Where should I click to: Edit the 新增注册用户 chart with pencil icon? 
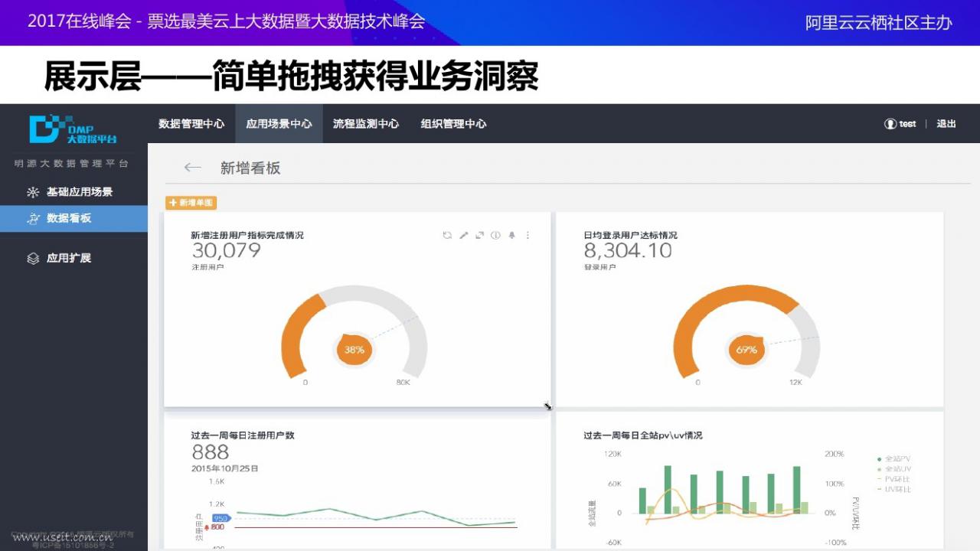point(463,236)
